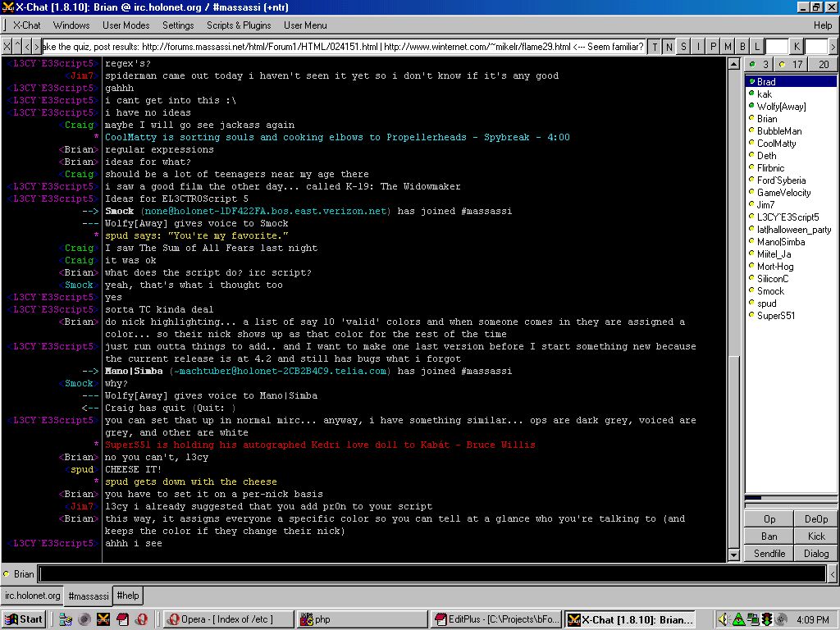Click the user limit field after L
This screenshot has height=630, width=840.
[x=777, y=47]
